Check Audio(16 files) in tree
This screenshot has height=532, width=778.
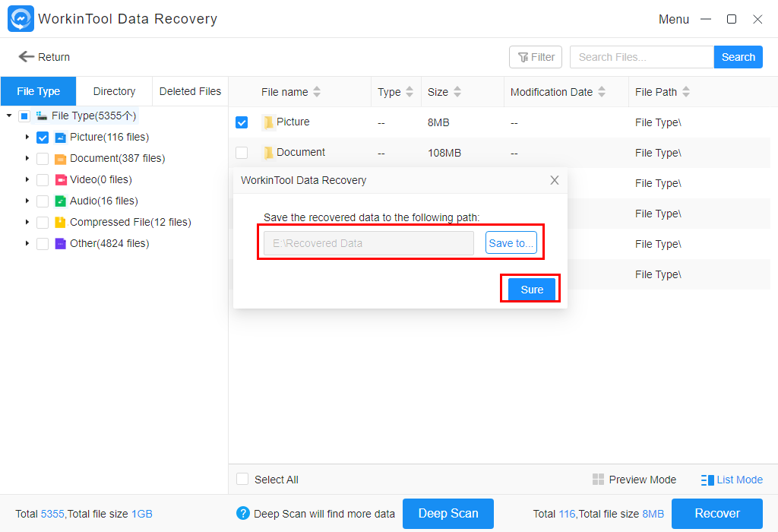tap(43, 201)
